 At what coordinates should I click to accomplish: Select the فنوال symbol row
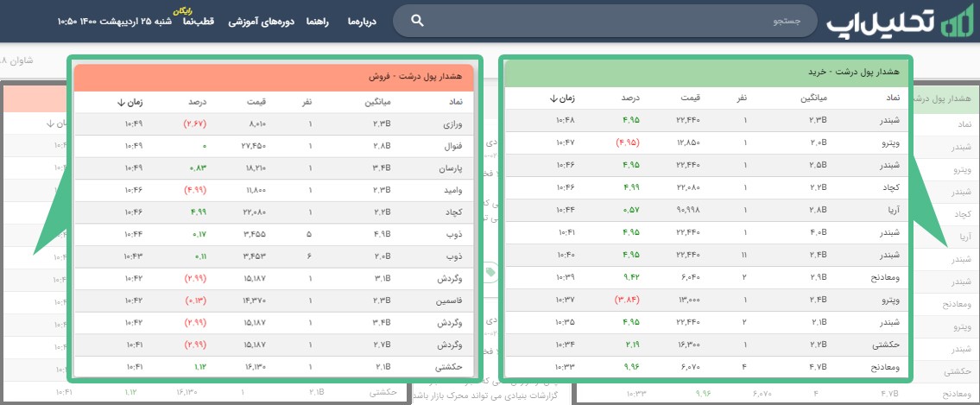[274, 146]
